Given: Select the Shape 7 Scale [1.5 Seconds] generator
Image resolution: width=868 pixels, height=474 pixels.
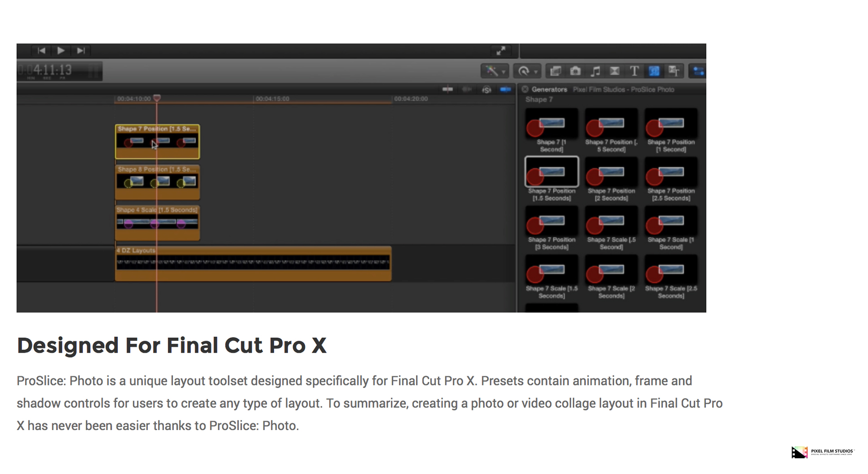Looking at the screenshot, I should coord(551,277).
